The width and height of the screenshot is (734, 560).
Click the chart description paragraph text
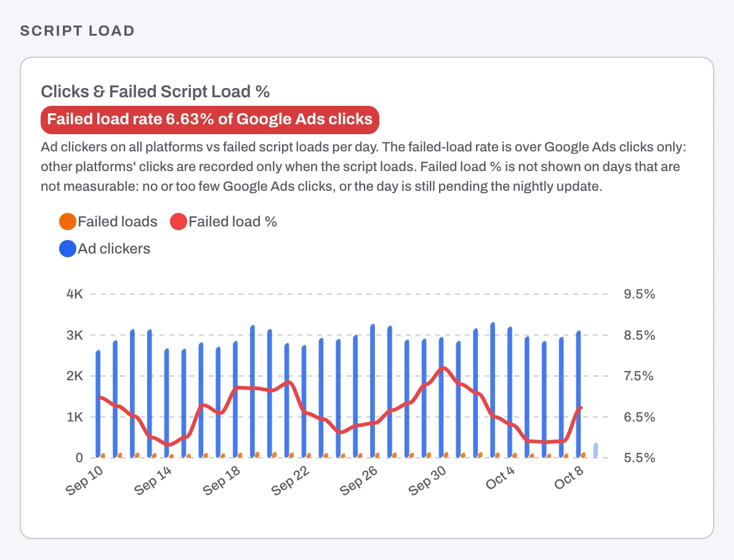tap(363, 167)
